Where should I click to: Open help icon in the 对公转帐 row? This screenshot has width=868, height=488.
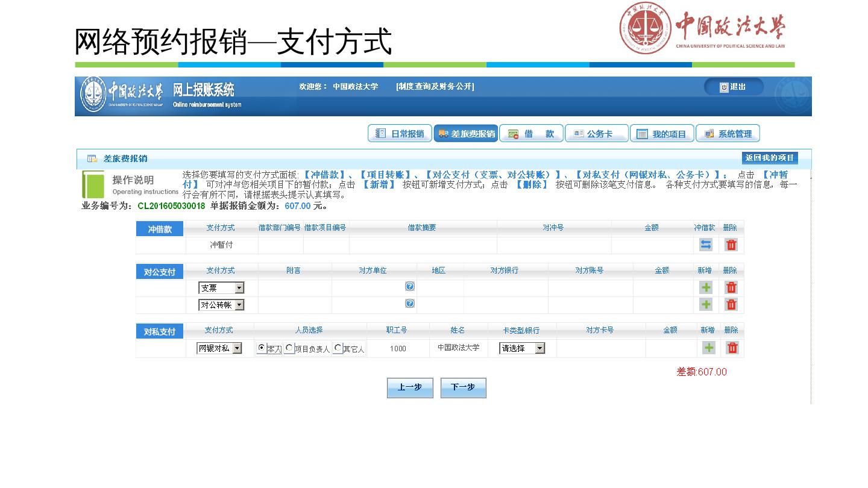(410, 304)
